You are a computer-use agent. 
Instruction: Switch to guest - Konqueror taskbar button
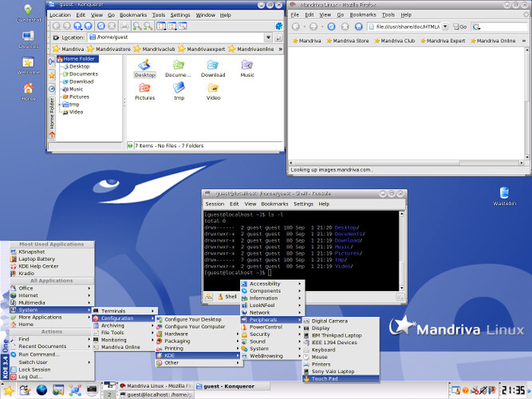[x=232, y=386]
